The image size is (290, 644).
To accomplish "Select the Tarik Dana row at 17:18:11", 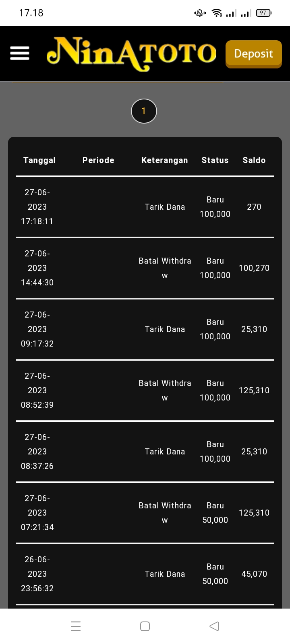I will tap(165, 207).
